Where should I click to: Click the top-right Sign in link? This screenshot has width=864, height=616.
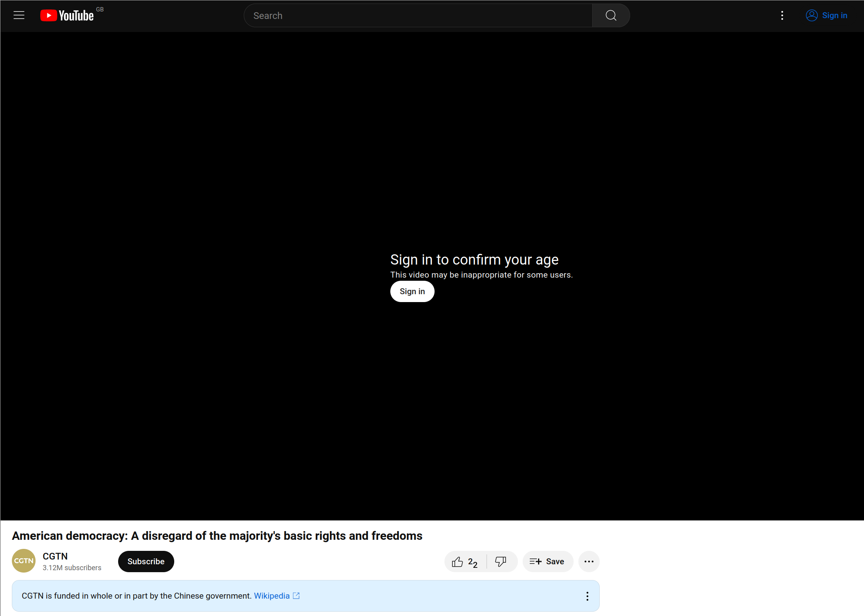pos(834,15)
